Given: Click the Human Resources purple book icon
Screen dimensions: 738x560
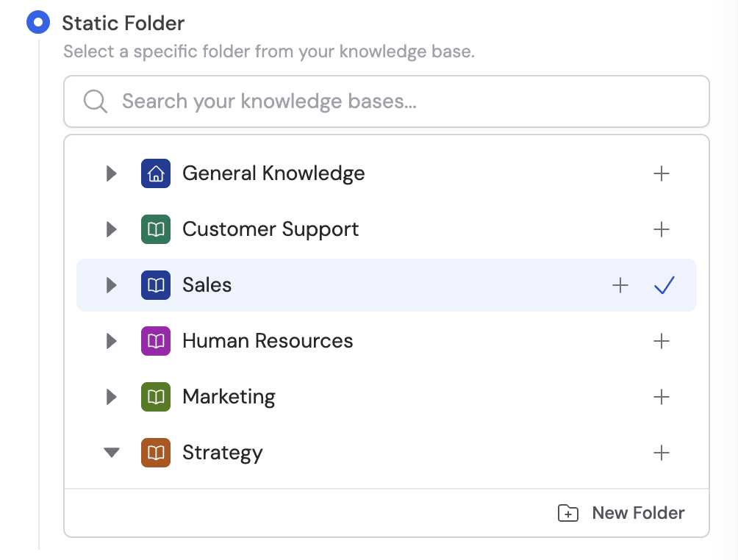Looking at the screenshot, I should 155,341.
